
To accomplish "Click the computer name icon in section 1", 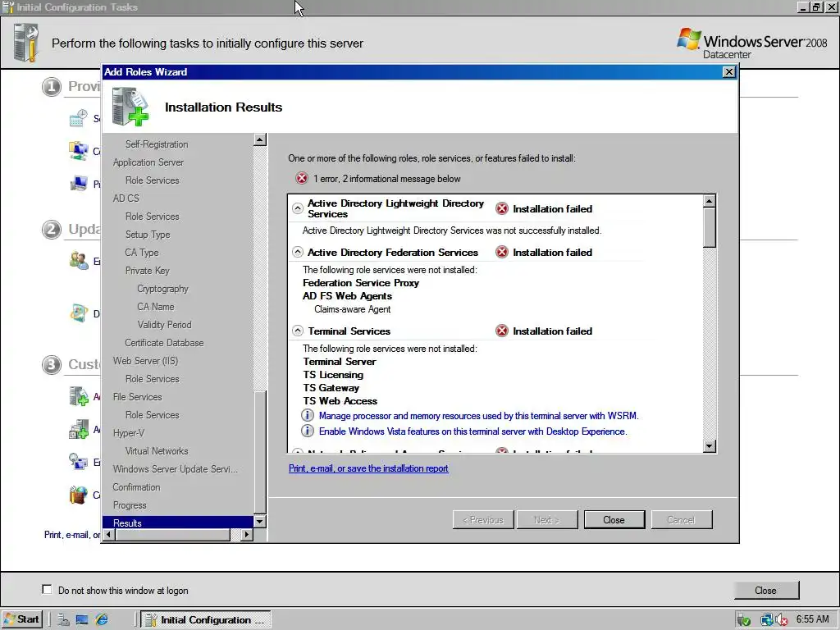I will (79, 184).
